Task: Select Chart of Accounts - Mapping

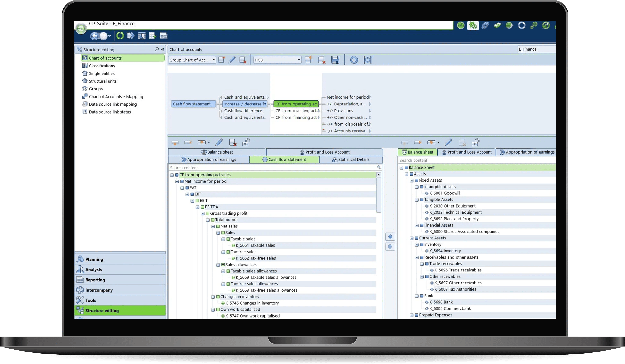Action: pyautogui.click(x=116, y=96)
